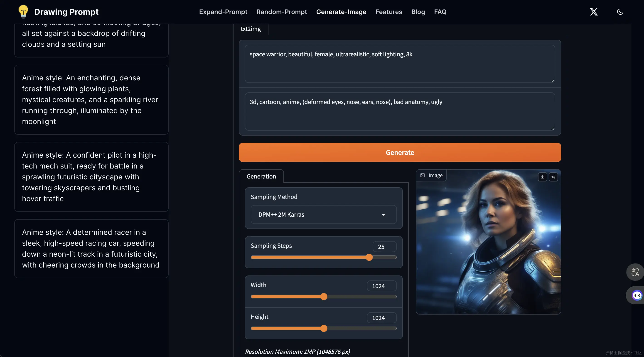Click the Sampling Steps slider handle
This screenshot has height=357, width=644.
(369, 257)
